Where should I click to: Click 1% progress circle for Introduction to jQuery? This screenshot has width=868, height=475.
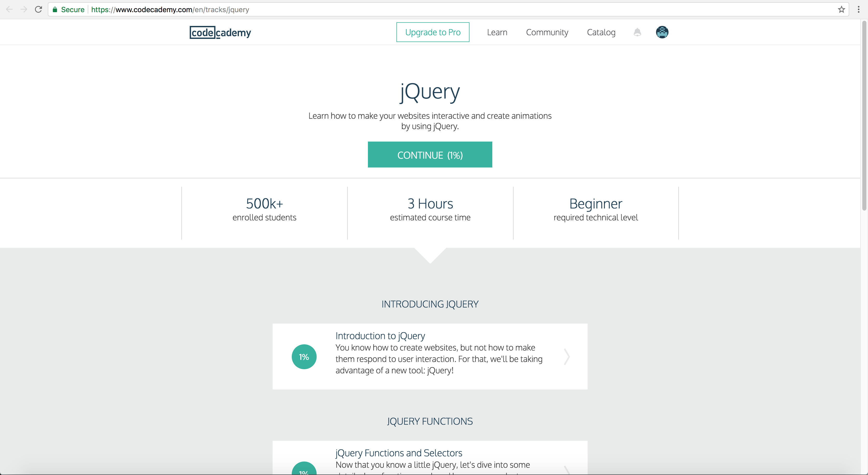click(x=304, y=357)
